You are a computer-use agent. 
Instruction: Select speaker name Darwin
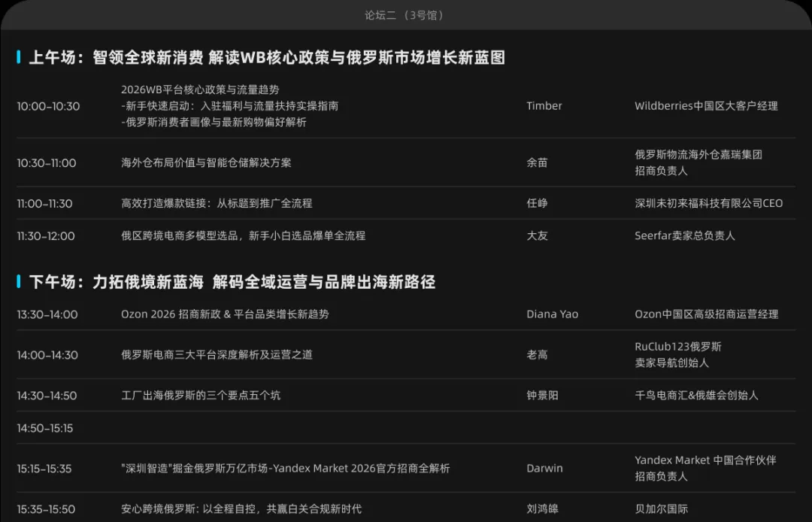(x=544, y=468)
